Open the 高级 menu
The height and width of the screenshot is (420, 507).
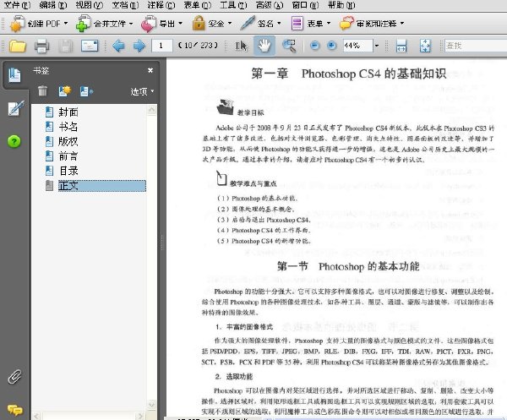[x=270, y=5]
